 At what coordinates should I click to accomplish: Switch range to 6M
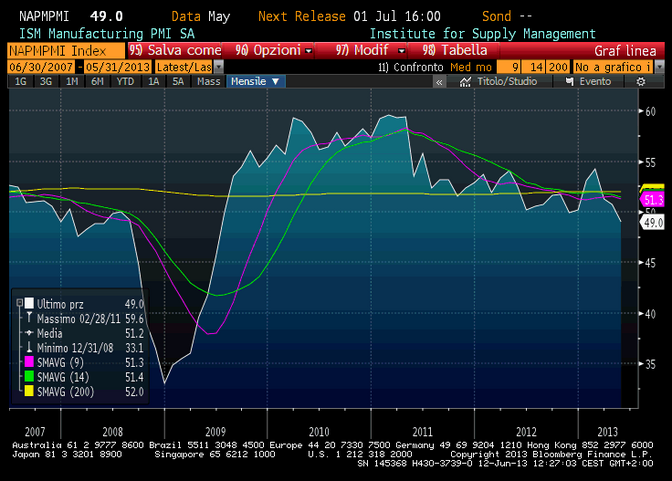(97, 81)
